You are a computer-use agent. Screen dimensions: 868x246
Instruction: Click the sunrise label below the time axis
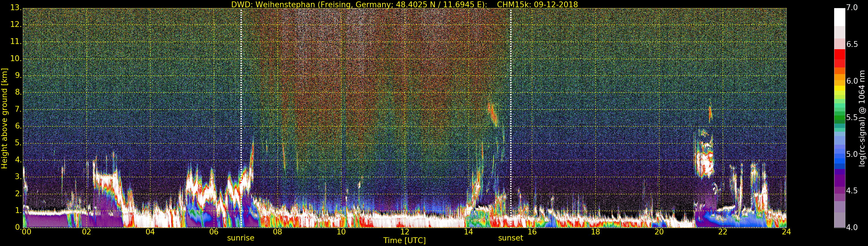point(240,238)
